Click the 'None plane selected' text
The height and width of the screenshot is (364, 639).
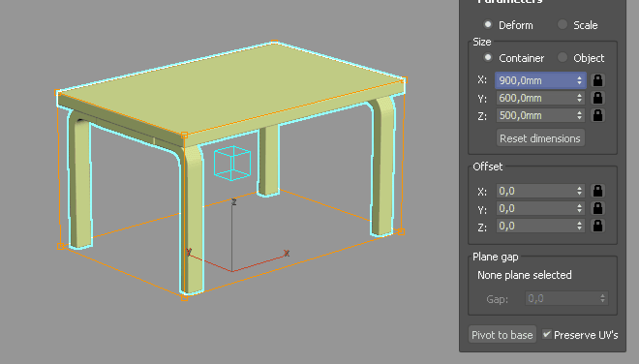click(525, 275)
